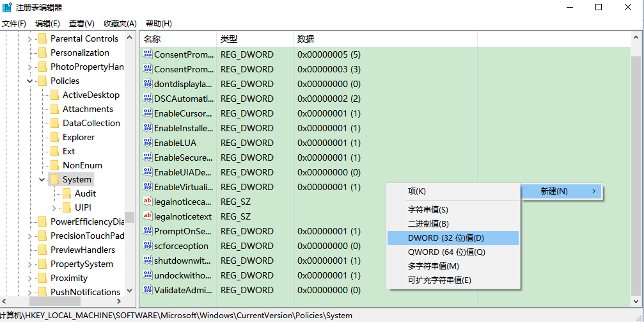Image resolution: width=644 pixels, height=322 pixels.
Task: Collapse the System key node
Action: pos(42,180)
